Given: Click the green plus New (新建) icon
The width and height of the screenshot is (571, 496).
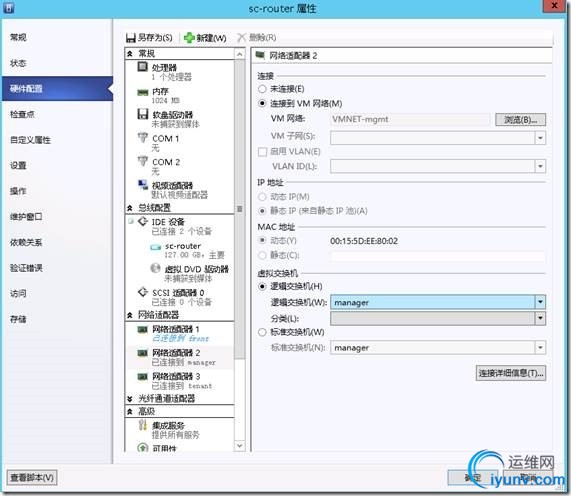Looking at the screenshot, I should [189, 38].
